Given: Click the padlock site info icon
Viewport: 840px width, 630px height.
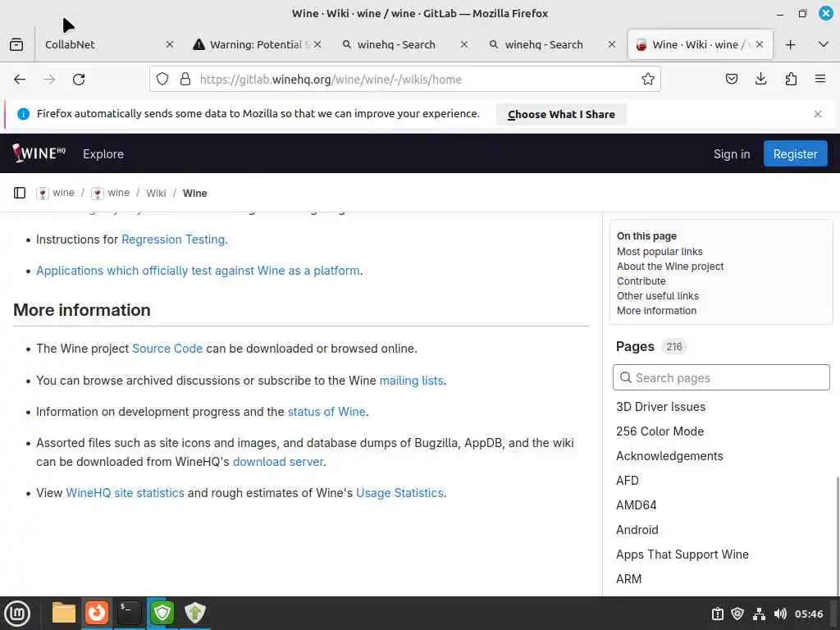Looking at the screenshot, I should [185, 80].
